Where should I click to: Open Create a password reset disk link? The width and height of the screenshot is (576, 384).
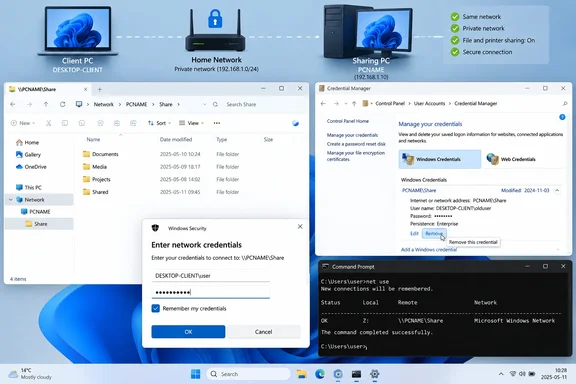click(x=356, y=144)
